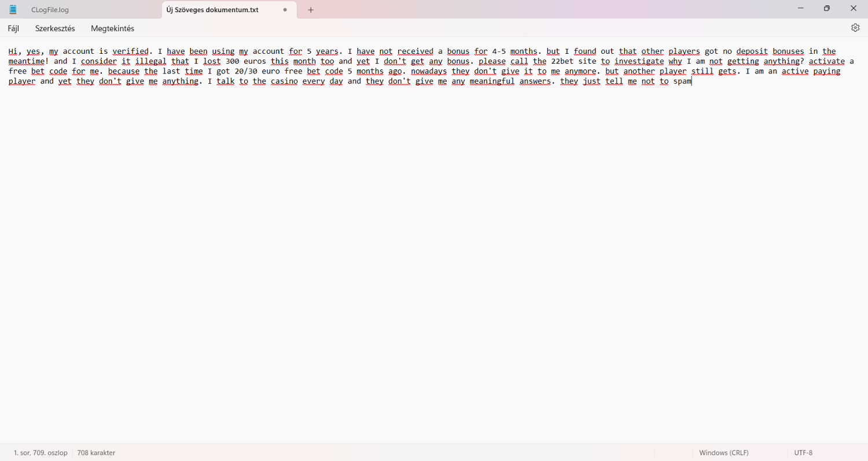Image resolution: width=868 pixels, height=461 pixels.
Task: Expand the Megtekintés menu
Action: [x=112, y=28]
